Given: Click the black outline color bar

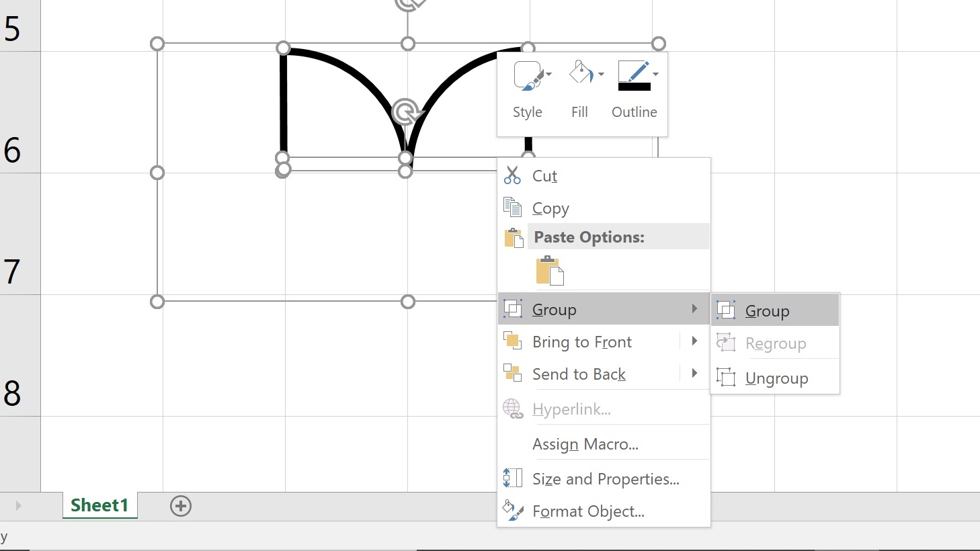Looking at the screenshot, I should pos(635,87).
